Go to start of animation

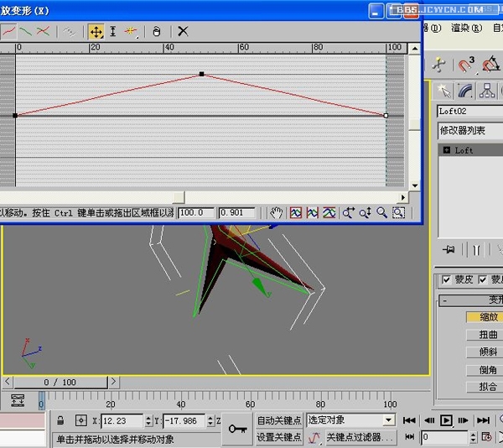click(x=409, y=420)
